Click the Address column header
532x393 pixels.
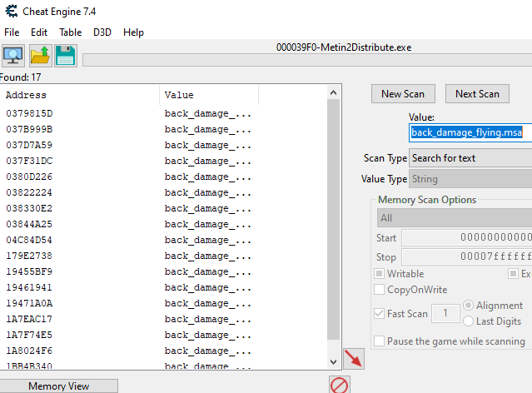(80, 95)
